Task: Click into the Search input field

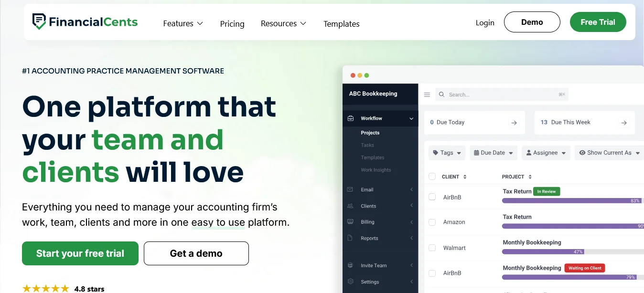Action: point(502,94)
